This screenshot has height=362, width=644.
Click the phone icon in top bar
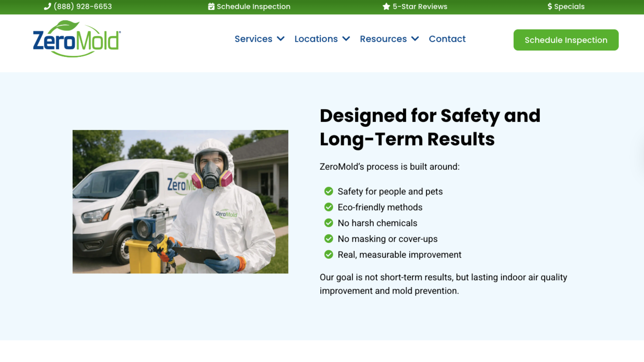coord(47,6)
